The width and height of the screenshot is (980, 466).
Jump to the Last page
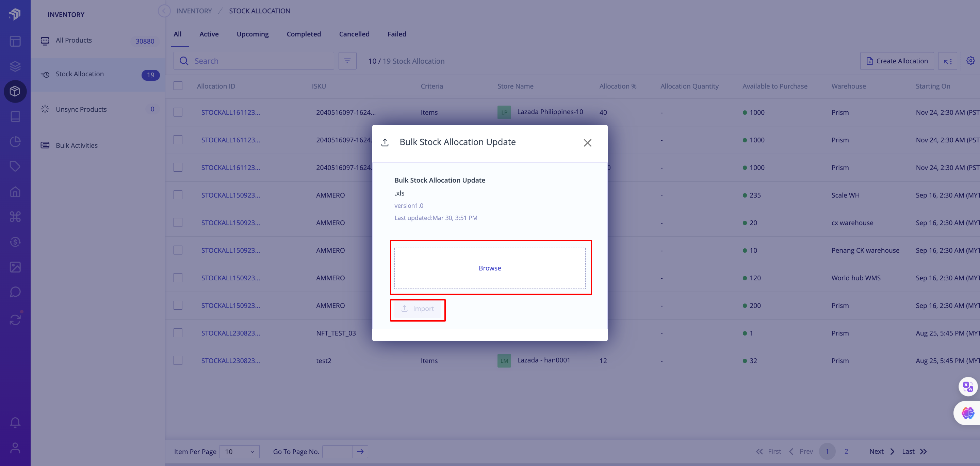pyautogui.click(x=914, y=452)
